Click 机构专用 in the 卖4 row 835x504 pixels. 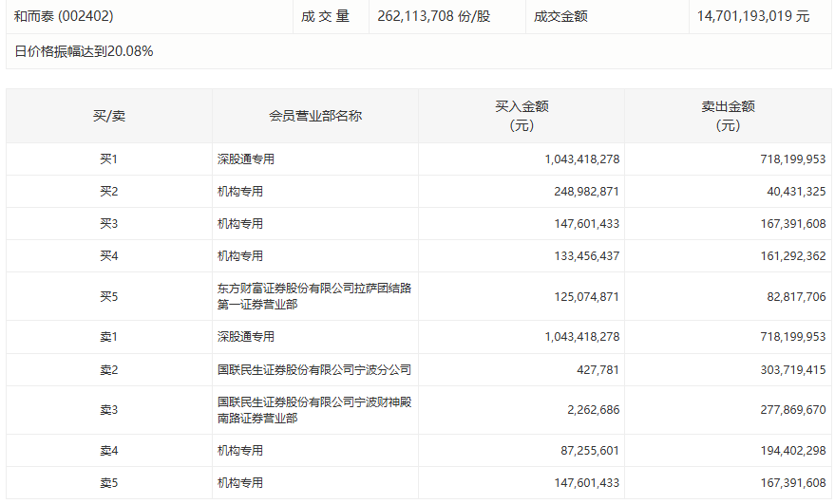(240, 451)
